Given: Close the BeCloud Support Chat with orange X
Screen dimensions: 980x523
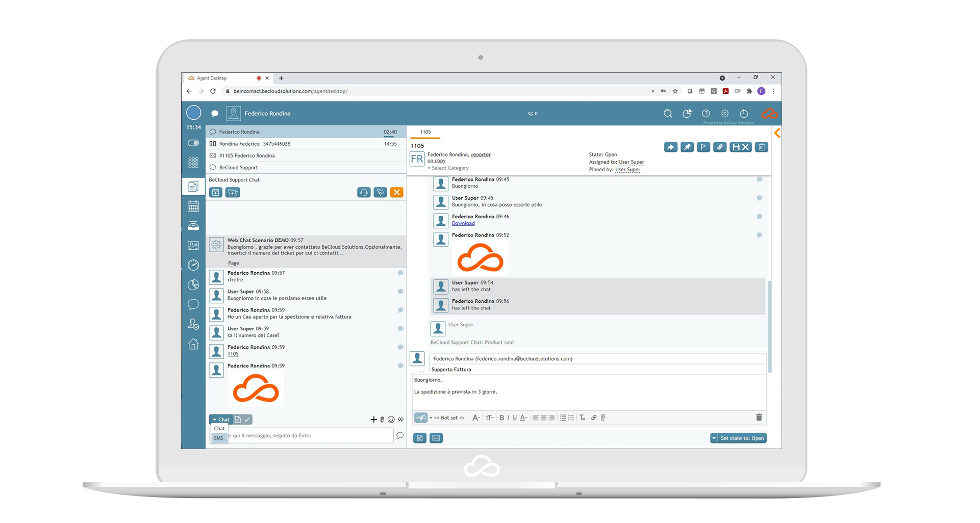Looking at the screenshot, I should click(x=396, y=192).
